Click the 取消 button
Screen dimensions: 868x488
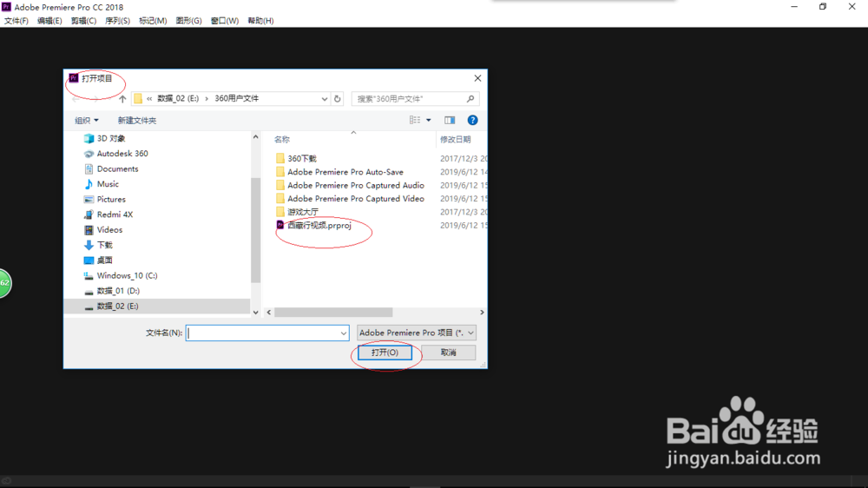point(449,353)
